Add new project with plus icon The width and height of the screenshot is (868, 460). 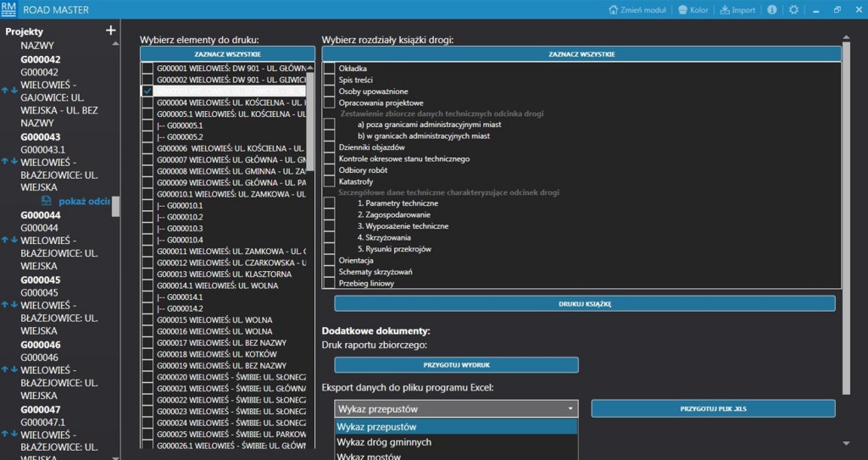click(111, 30)
